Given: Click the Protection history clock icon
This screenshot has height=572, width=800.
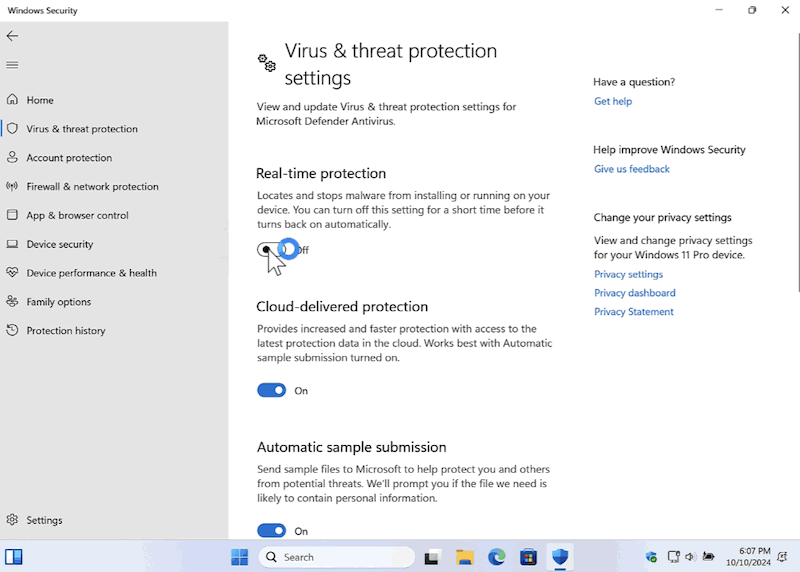Looking at the screenshot, I should [12, 330].
